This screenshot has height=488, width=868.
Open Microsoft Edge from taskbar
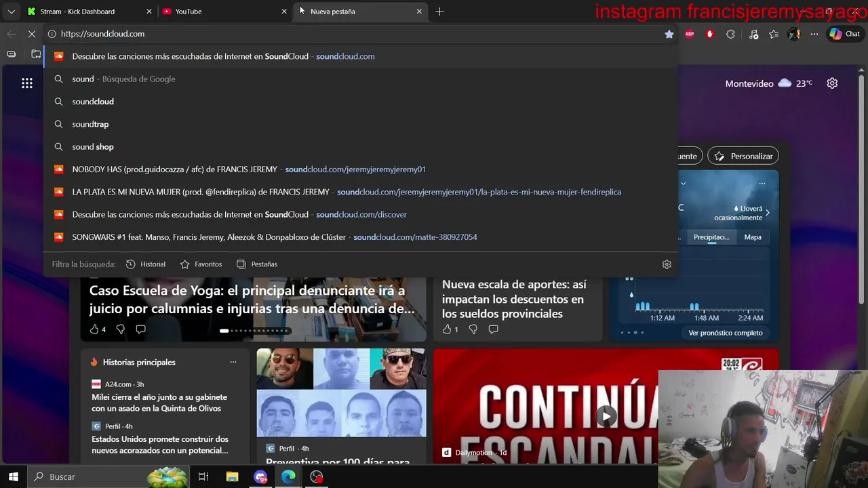pos(288,476)
